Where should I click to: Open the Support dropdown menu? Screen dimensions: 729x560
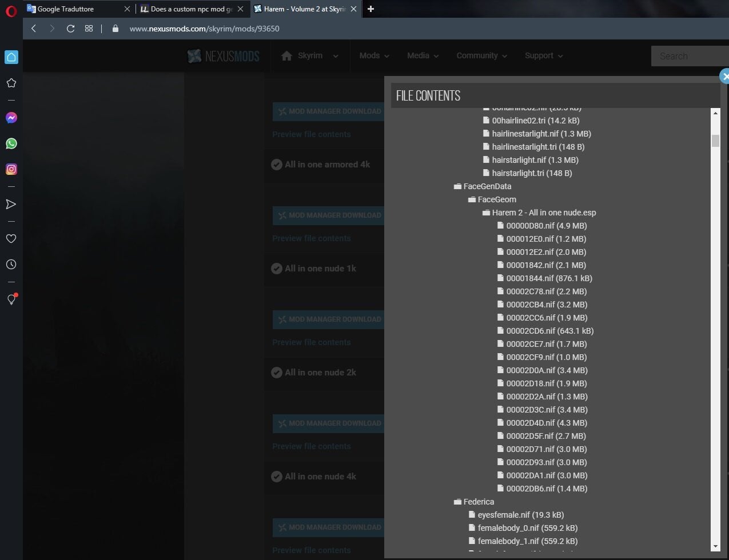(x=544, y=55)
